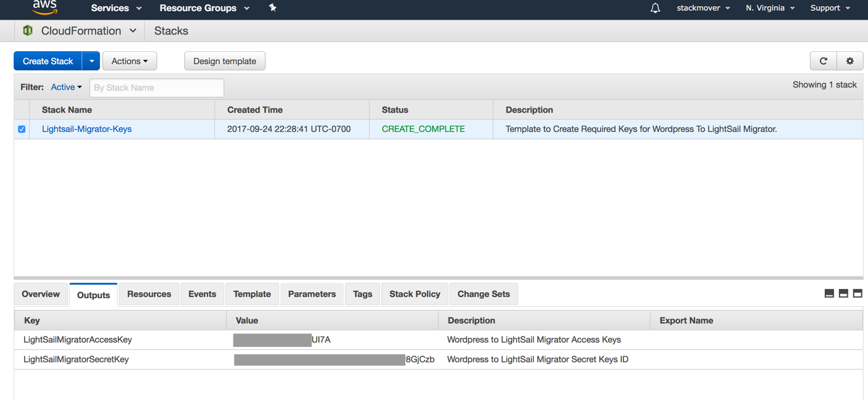Open the Resources tab
Viewport: 868px width, 400px height.
[149, 294]
